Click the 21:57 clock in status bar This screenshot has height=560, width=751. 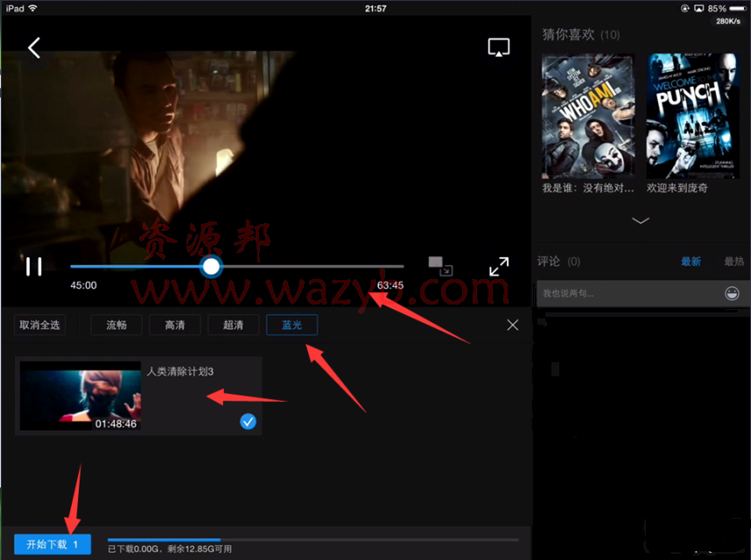pos(375,9)
